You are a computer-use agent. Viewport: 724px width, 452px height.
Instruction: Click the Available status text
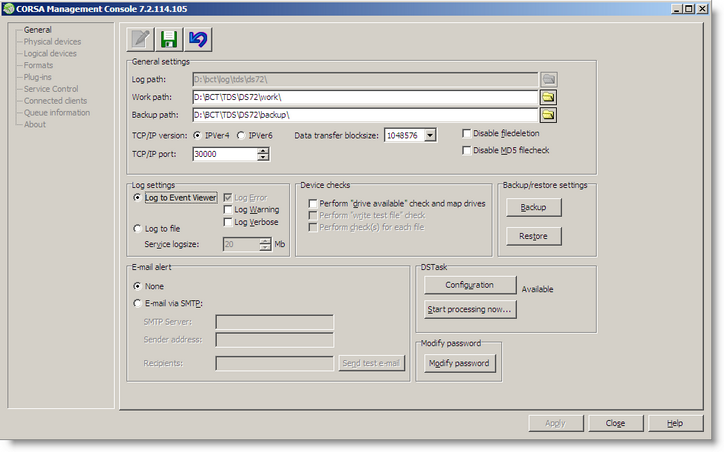(x=537, y=289)
